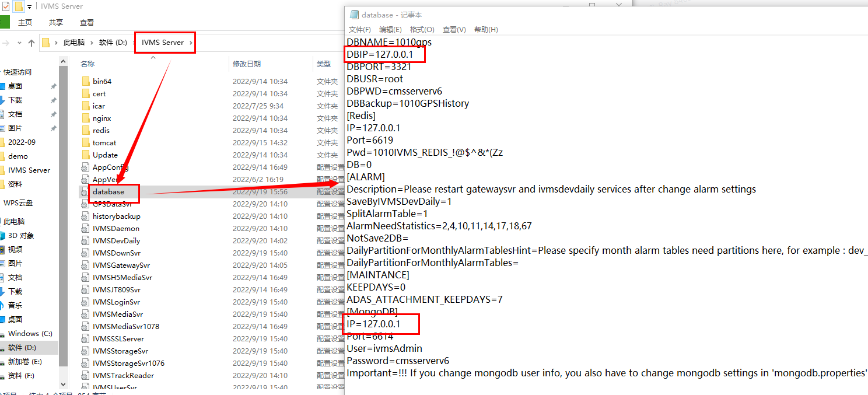Expand the chevron after IVMS Server in breadcrumb
868x395 pixels.
190,43
